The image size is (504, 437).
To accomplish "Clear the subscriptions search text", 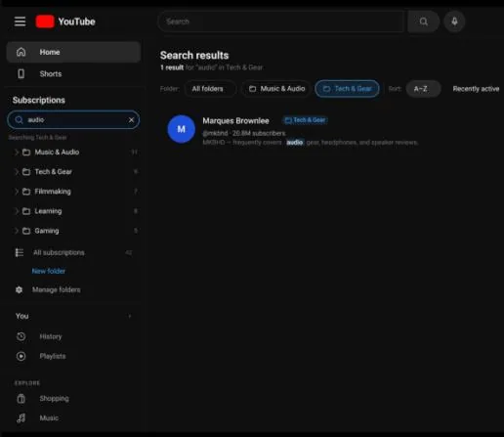I will [x=131, y=120].
